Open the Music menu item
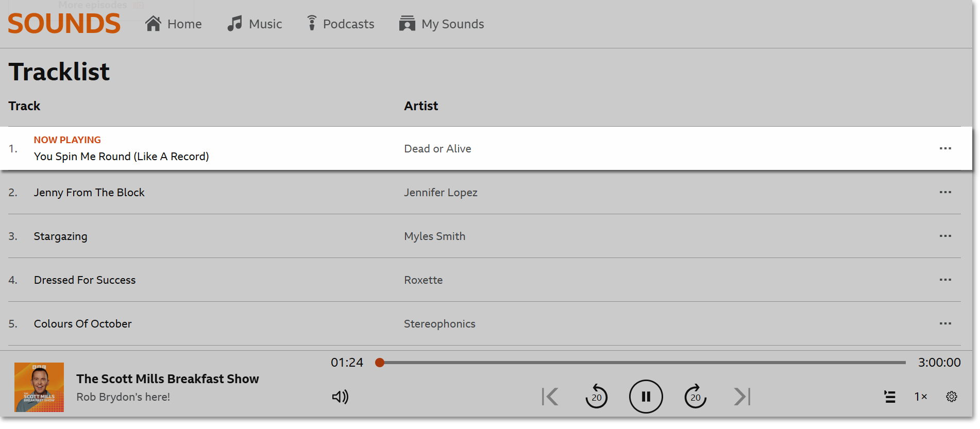Viewport: 980px width, 429px height. pos(255,24)
